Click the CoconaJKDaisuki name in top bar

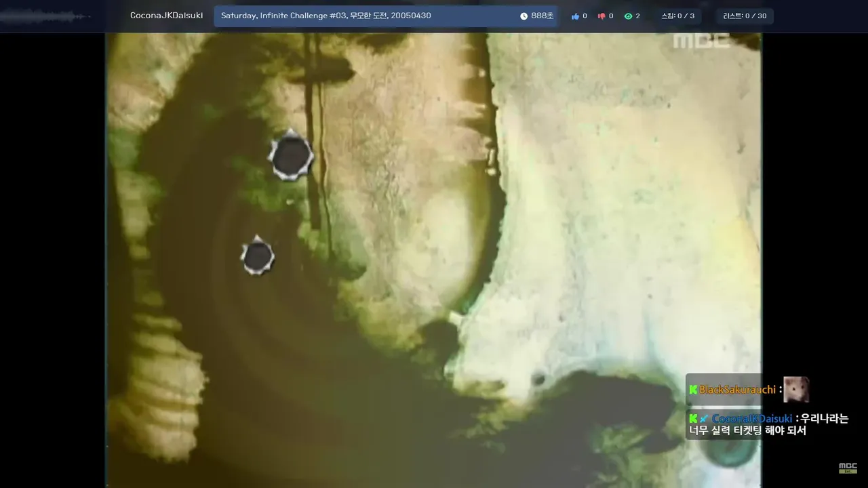(166, 16)
